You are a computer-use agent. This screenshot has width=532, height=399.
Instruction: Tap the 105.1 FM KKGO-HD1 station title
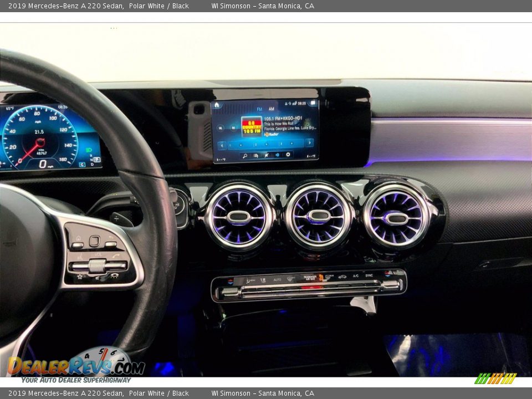pos(283,119)
